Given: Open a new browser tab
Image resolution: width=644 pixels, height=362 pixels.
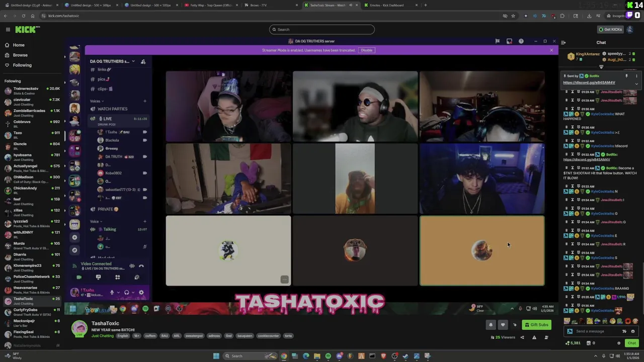Looking at the screenshot, I should coord(426,5).
